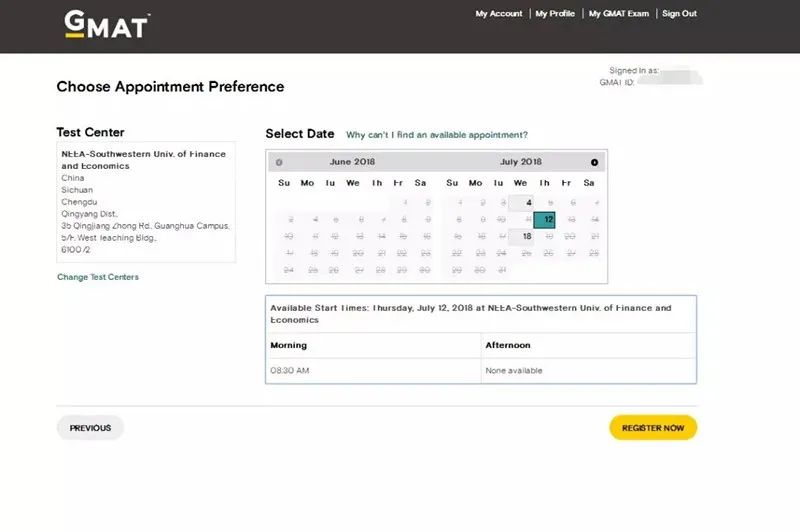
Task: Click the GMAT logo in the header
Action: tap(107, 24)
